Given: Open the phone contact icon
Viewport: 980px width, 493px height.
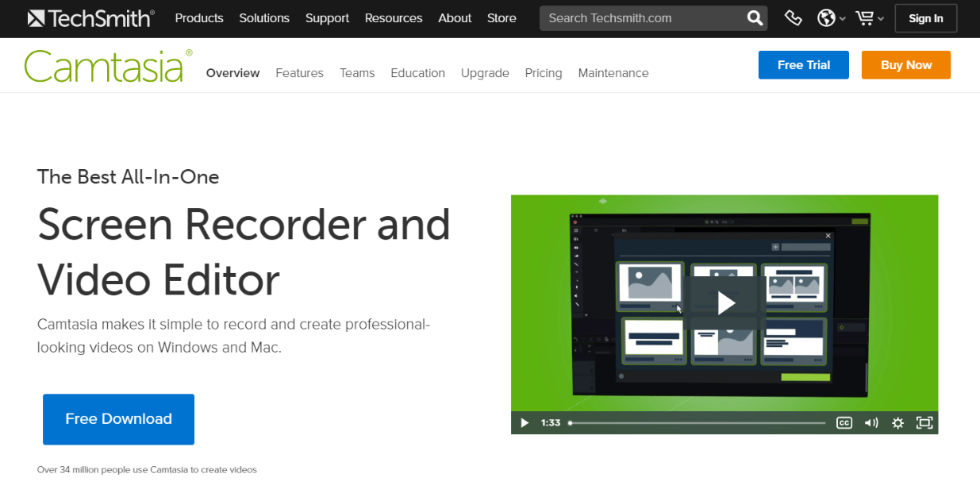Looking at the screenshot, I should pyautogui.click(x=793, y=18).
